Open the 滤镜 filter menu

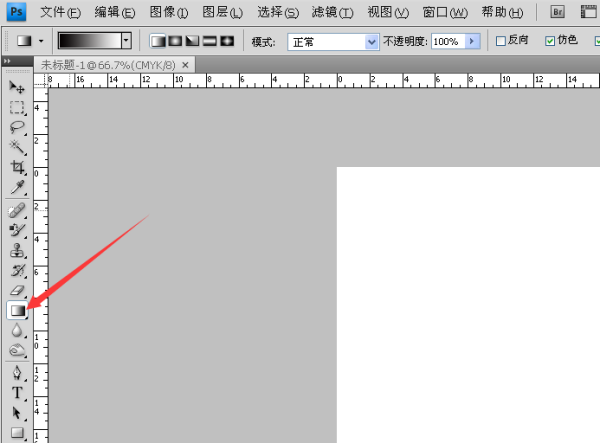pos(332,12)
